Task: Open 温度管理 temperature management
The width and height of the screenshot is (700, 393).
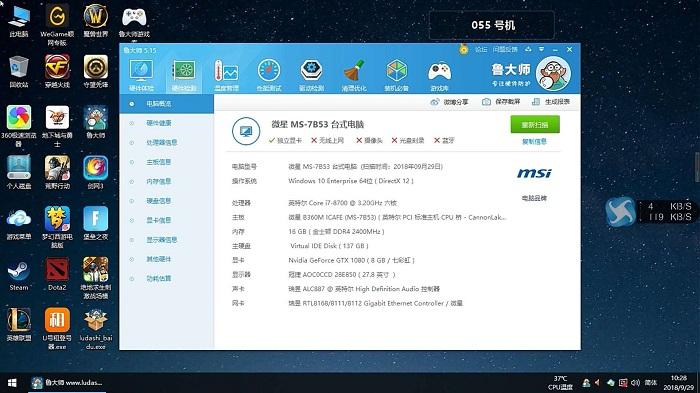Action: (x=226, y=75)
